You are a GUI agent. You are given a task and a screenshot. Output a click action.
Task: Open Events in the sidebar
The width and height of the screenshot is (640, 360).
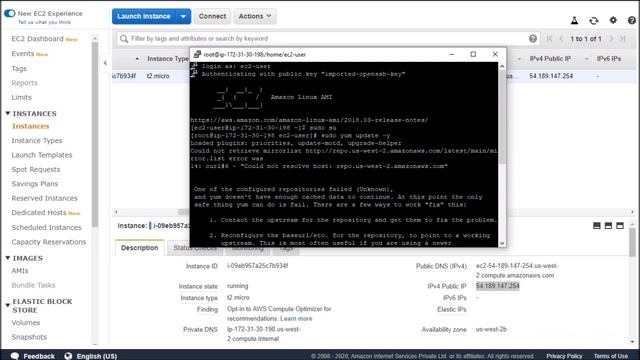[23, 54]
